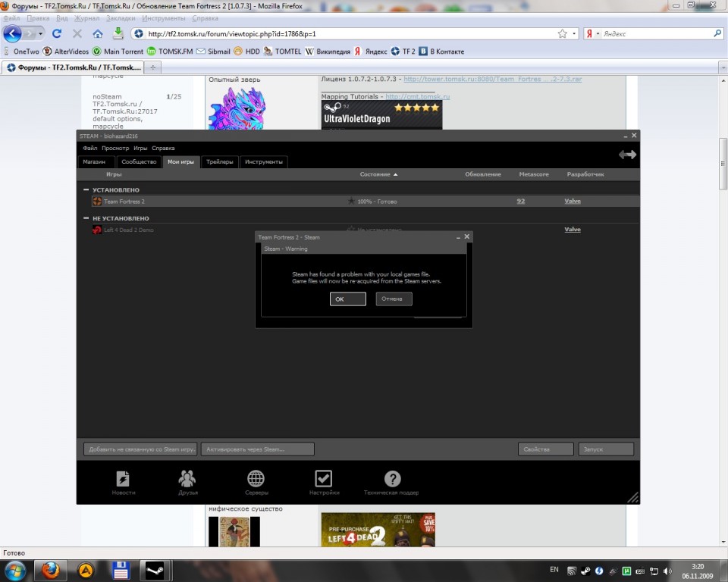This screenshot has height=582, width=728.
Task: Open the Metascore 92 link
Action: click(521, 201)
